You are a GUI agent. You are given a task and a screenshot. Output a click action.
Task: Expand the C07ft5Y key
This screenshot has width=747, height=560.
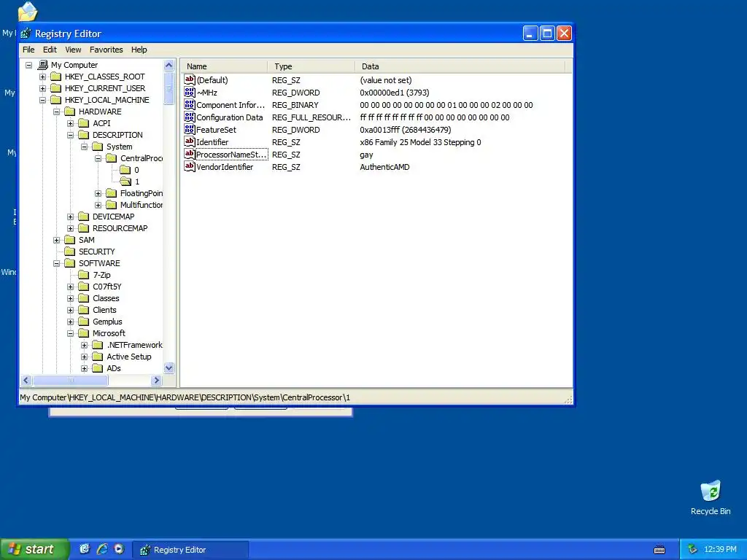71,287
